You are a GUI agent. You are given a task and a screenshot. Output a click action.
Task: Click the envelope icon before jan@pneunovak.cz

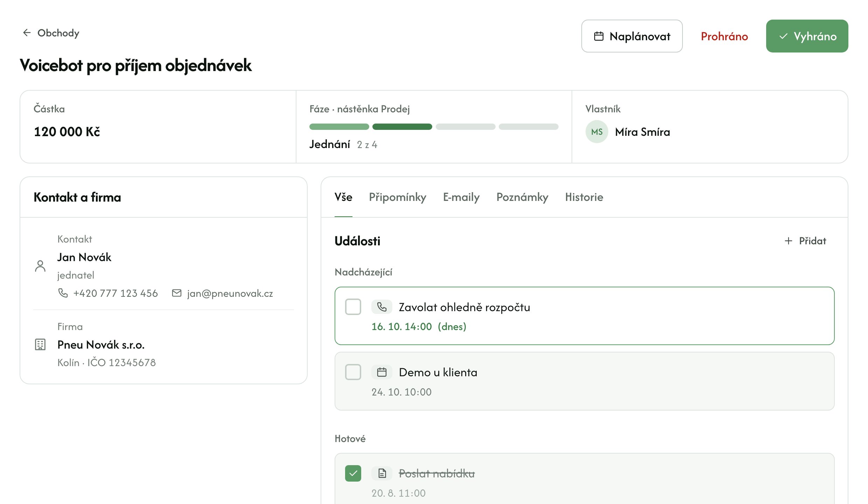coord(177,293)
